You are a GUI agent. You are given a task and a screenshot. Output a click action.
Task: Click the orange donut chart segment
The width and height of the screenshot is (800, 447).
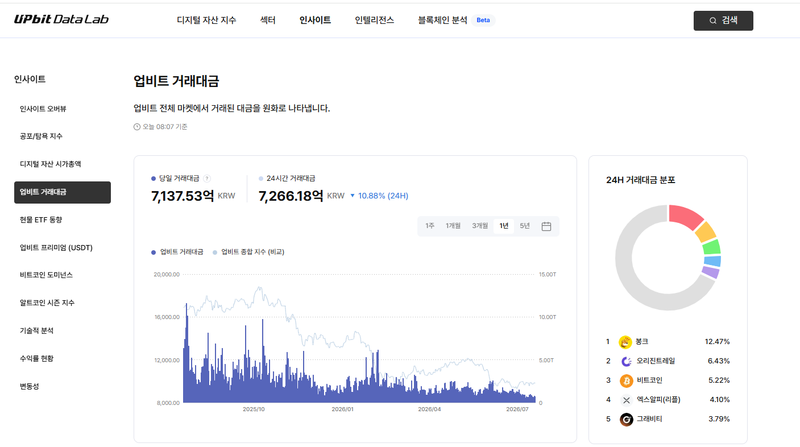pyautogui.click(x=706, y=232)
